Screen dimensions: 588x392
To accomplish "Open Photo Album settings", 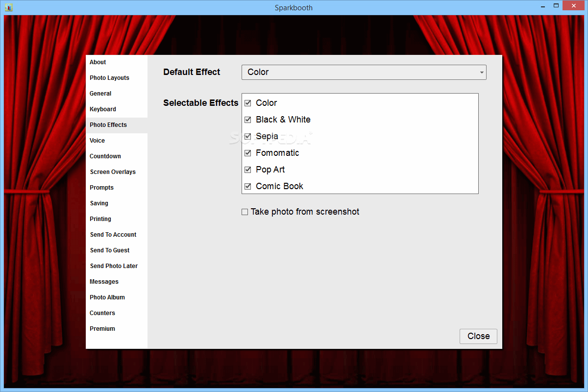I will (117, 297).
